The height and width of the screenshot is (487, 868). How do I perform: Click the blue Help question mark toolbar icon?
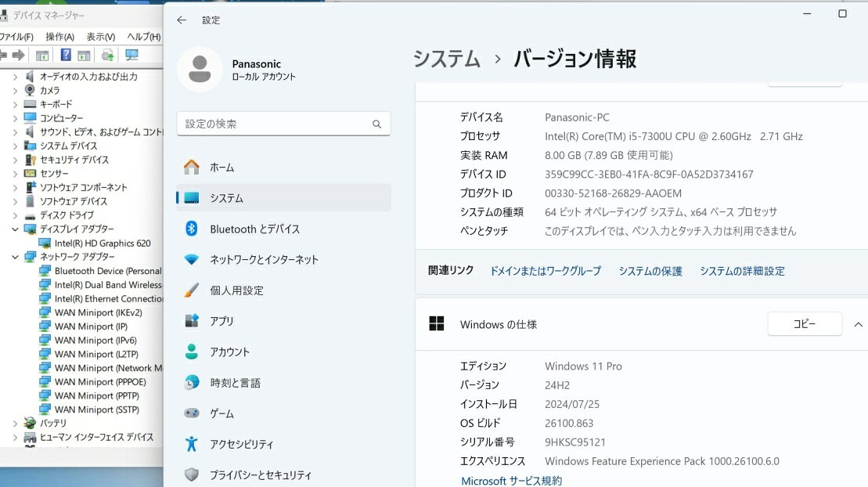click(x=66, y=55)
